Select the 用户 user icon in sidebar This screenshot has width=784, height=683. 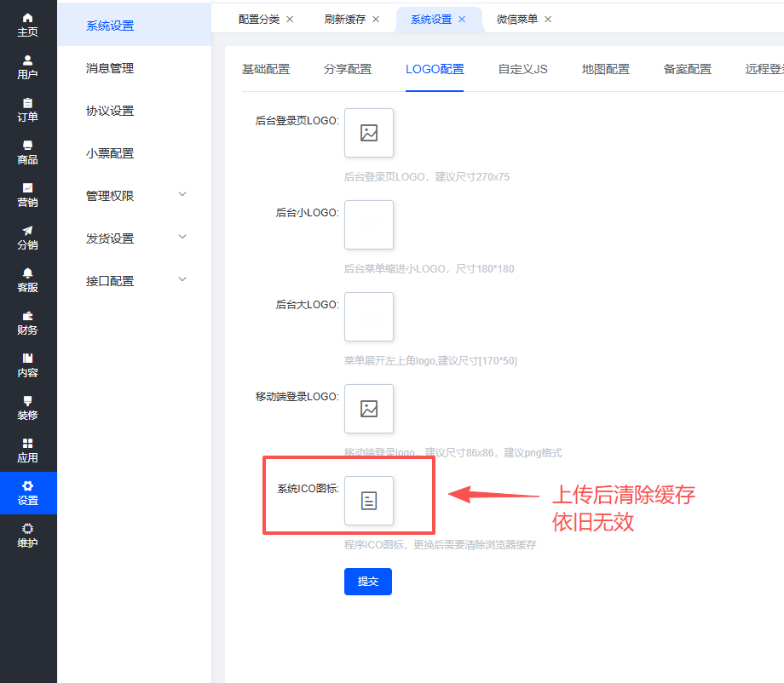[28, 60]
